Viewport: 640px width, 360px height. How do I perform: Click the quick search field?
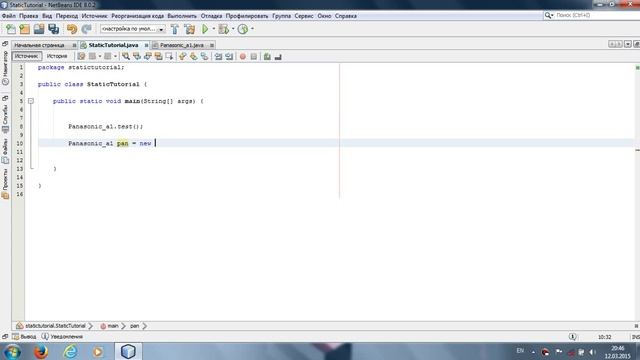594,15
